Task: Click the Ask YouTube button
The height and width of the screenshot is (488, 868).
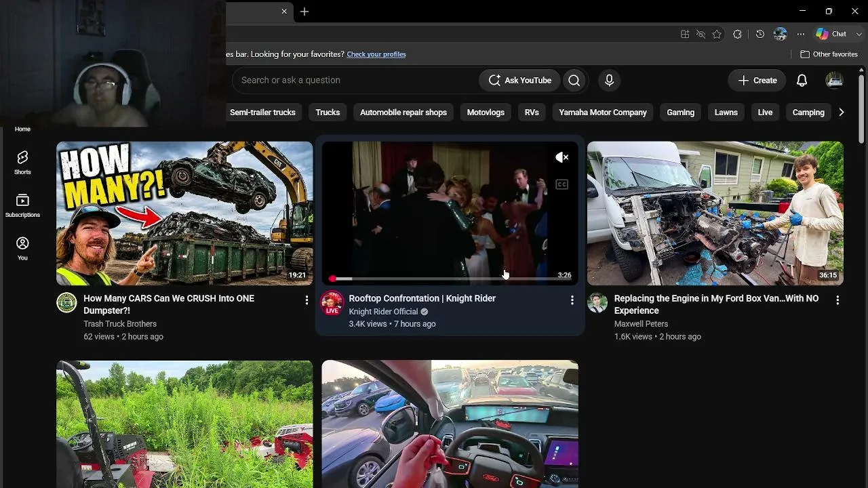Action: [x=519, y=80]
